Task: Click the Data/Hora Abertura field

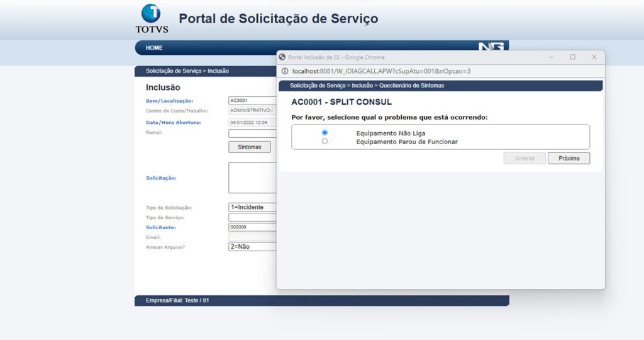Action: [x=253, y=122]
